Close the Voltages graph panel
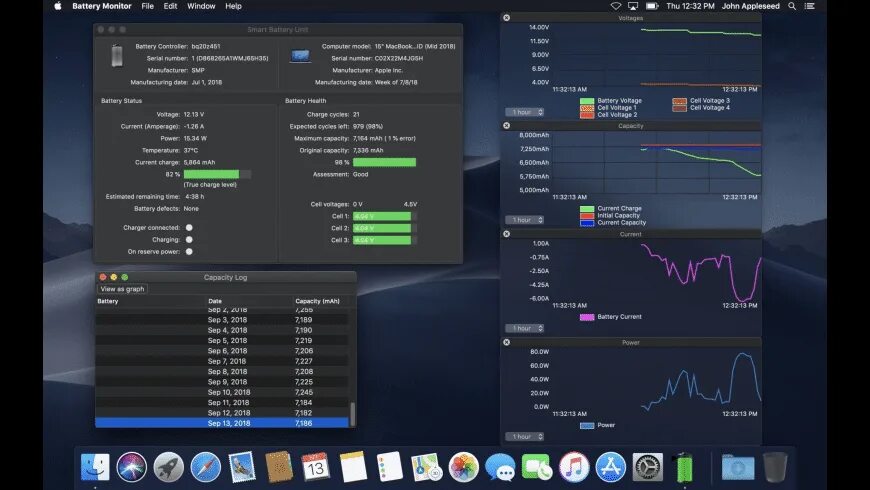The image size is (870, 490). pos(507,18)
